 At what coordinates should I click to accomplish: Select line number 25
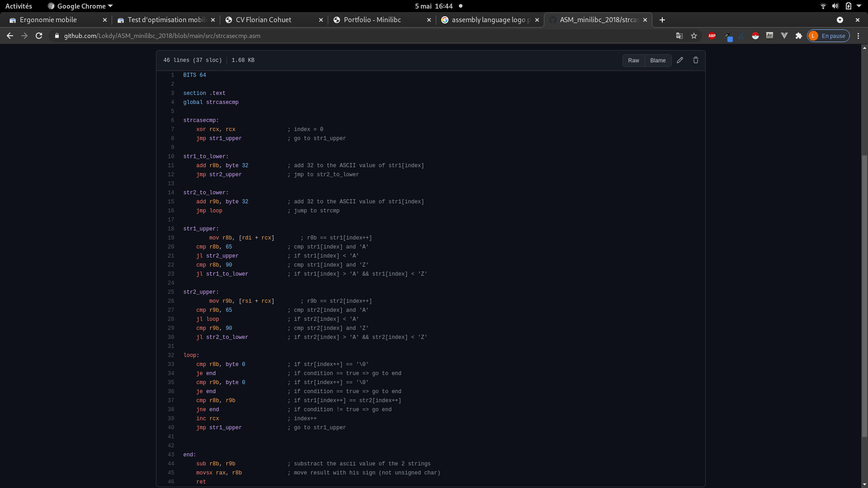pos(171,292)
